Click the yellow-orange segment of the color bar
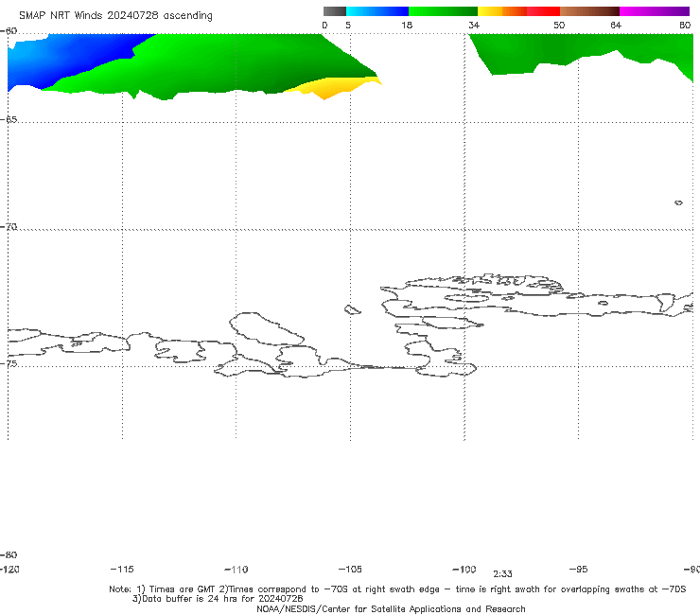The width and height of the screenshot is (700, 615). (x=501, y=11)
